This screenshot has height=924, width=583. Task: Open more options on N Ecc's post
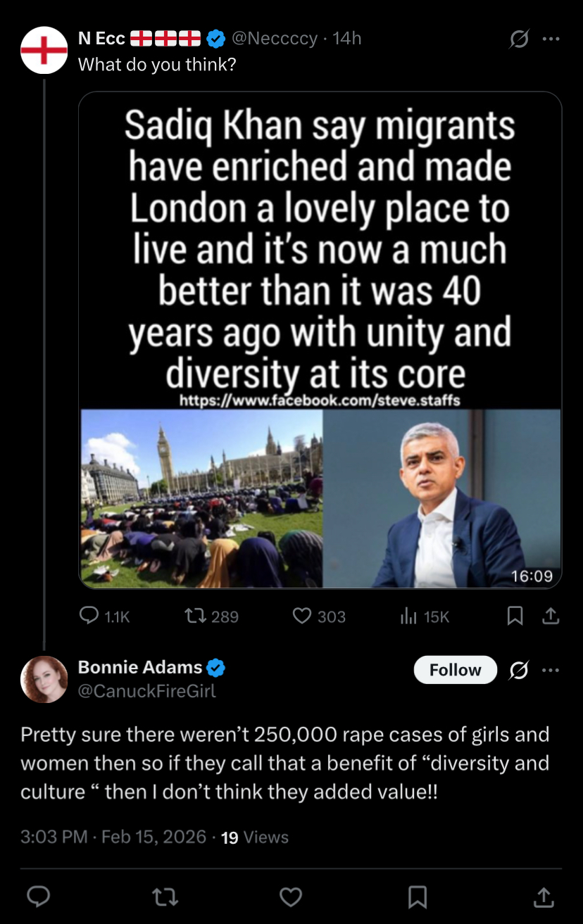point(551,39)
